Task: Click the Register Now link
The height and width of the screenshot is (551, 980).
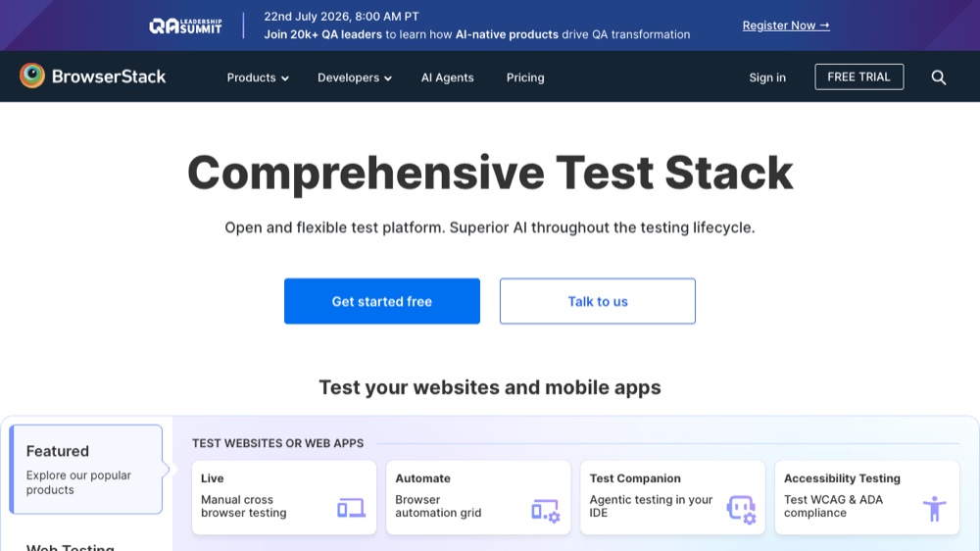Action: click(x=786, y=25)
